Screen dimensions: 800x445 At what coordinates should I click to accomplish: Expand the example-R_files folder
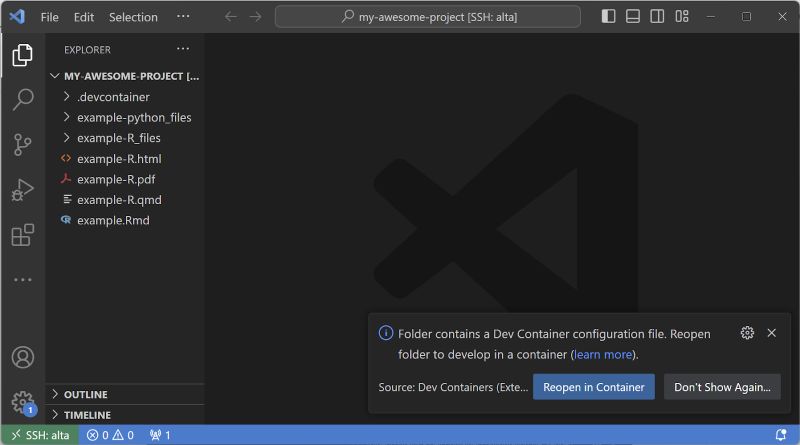point(125,138)
